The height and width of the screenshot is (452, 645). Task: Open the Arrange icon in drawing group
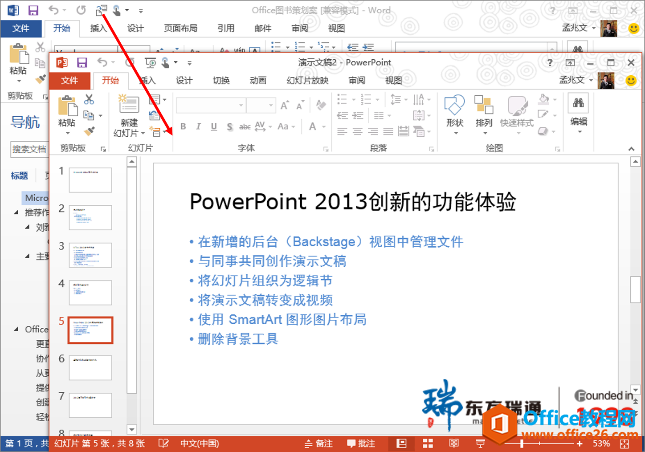click(x=483, y=104)
